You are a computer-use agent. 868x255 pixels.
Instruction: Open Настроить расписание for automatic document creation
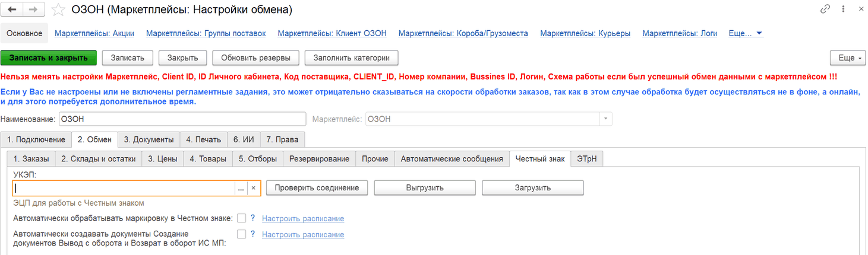303,234
